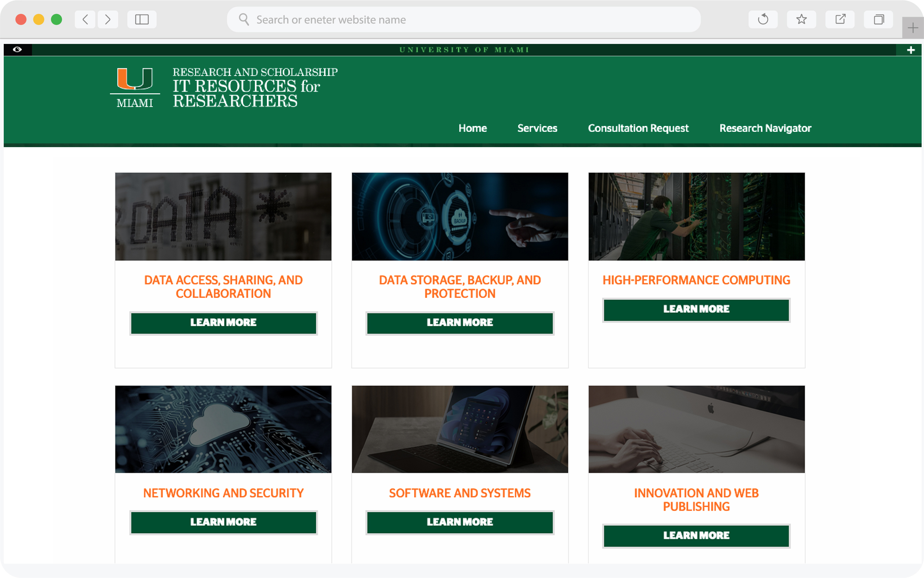Click Software and Systems heading
924x578 pixels.
pyautogui.click(x=460, y=493)
